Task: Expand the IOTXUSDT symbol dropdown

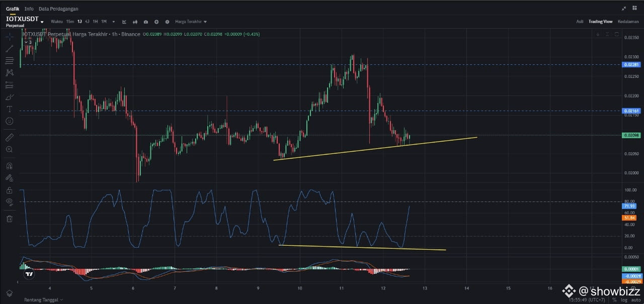Action: click(42, 22)
